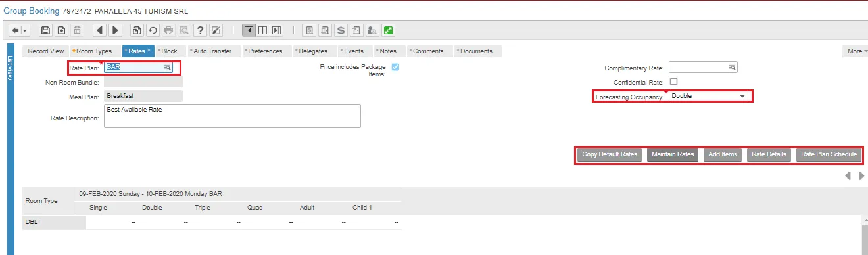Click the document with arrow icon

tap(357, 30)
